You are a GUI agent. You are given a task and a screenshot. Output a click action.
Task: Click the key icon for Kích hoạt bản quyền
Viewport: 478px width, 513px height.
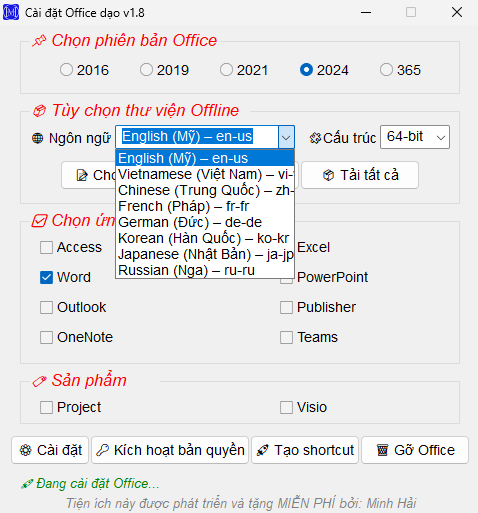[102, 450]
